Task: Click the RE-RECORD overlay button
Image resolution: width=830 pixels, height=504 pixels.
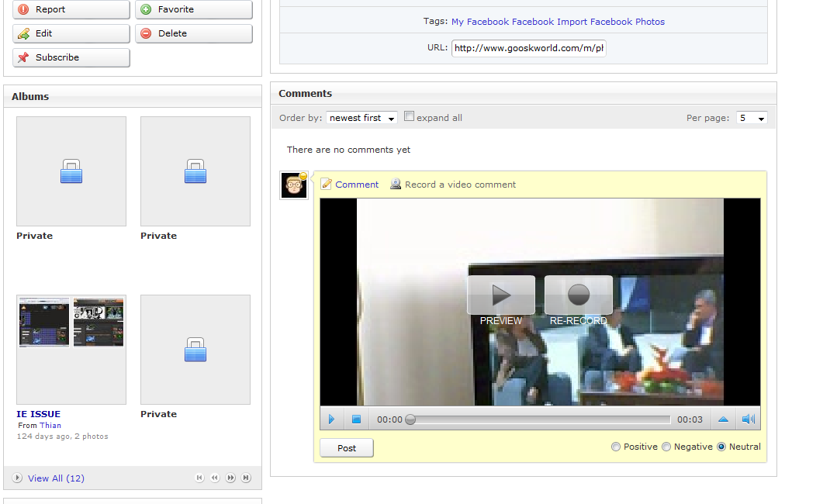Action: 578,295
